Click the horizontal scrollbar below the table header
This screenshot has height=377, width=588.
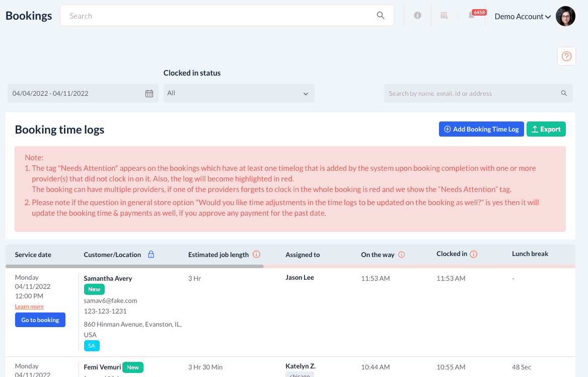134,266
